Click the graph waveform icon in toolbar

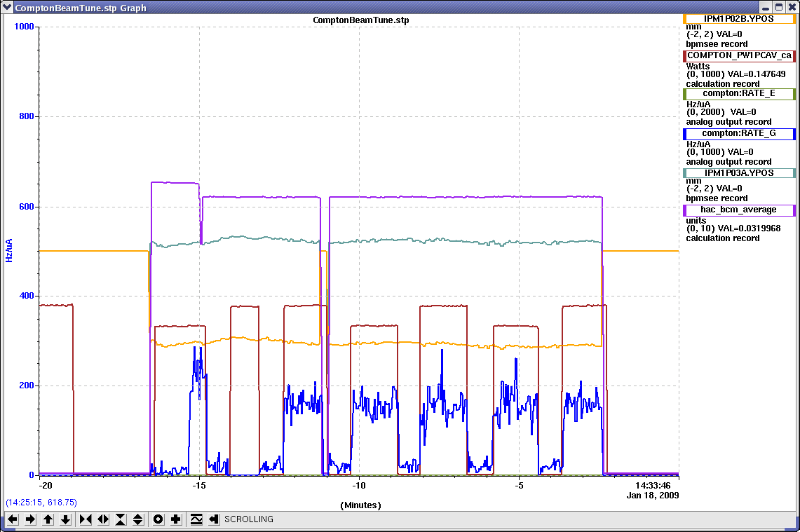[196, 519]
